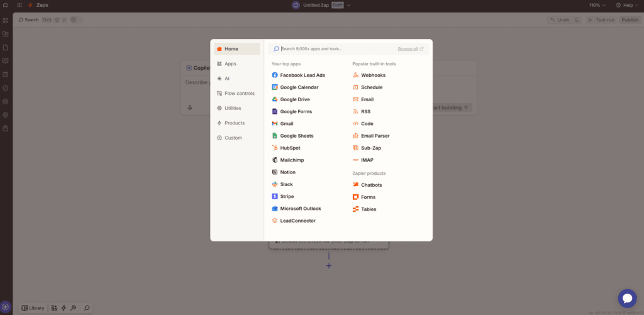Open the sidebar history clock icon
The width and height of the screenshot is (644, 315).
pyautogui.click(x=5, y=88)
